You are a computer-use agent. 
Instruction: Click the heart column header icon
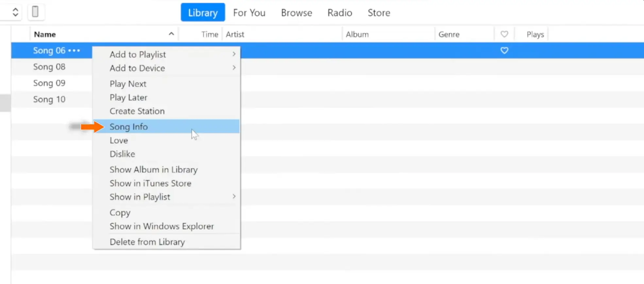(x=504, y=34)
